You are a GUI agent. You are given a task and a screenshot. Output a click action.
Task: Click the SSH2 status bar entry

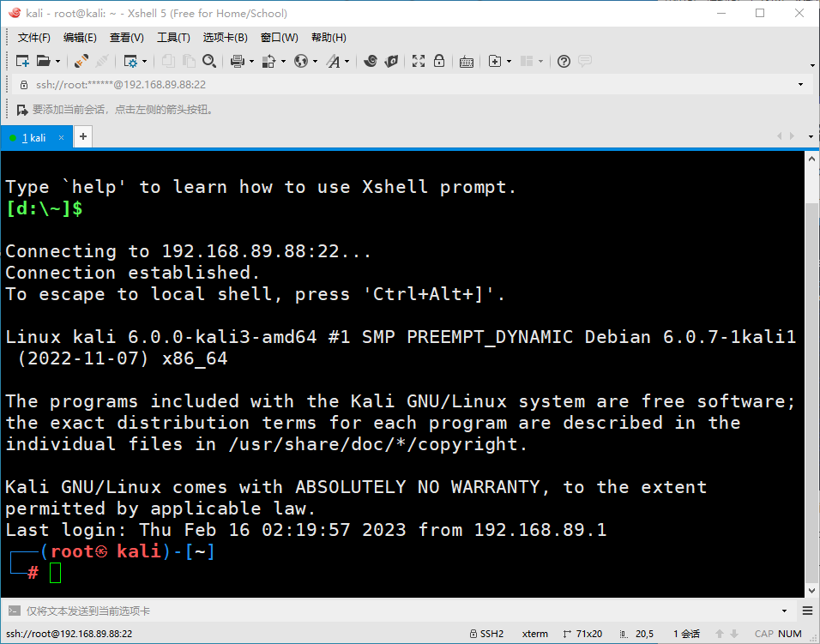point(486,634)
